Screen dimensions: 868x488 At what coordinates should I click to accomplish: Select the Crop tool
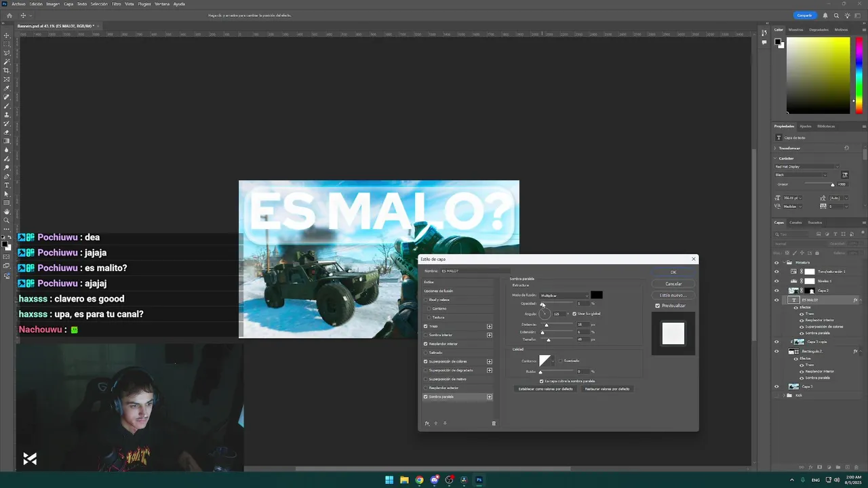7,70
